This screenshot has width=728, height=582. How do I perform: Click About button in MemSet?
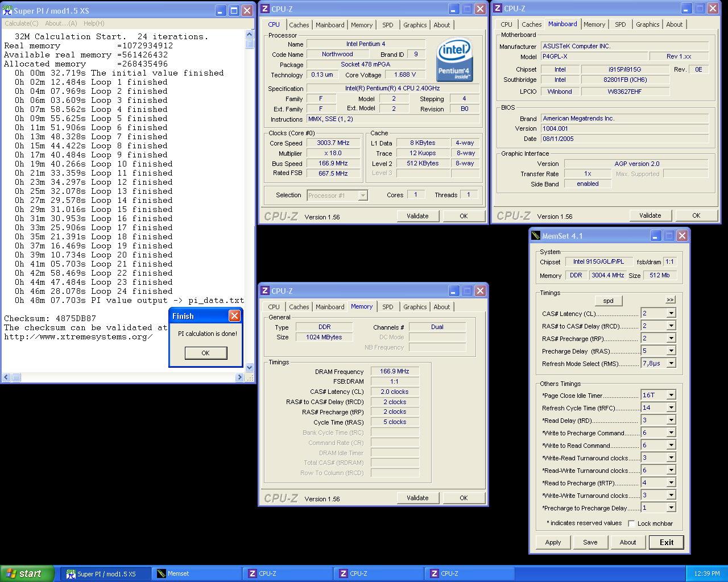tap(628, 542)
